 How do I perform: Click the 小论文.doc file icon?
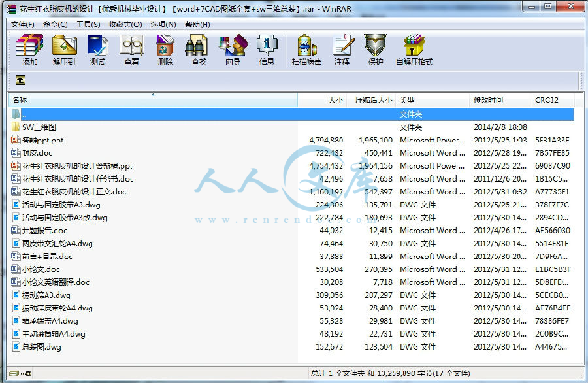click(x=16, y=269)
